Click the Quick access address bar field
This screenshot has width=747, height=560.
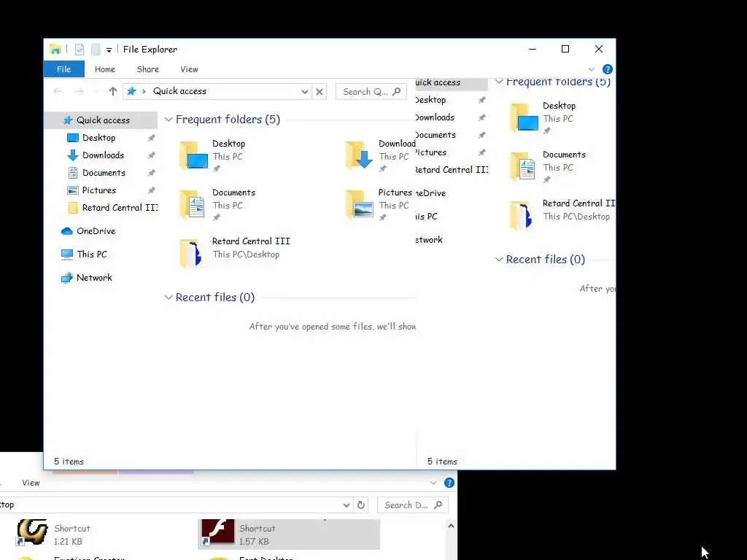click(217, 91)
